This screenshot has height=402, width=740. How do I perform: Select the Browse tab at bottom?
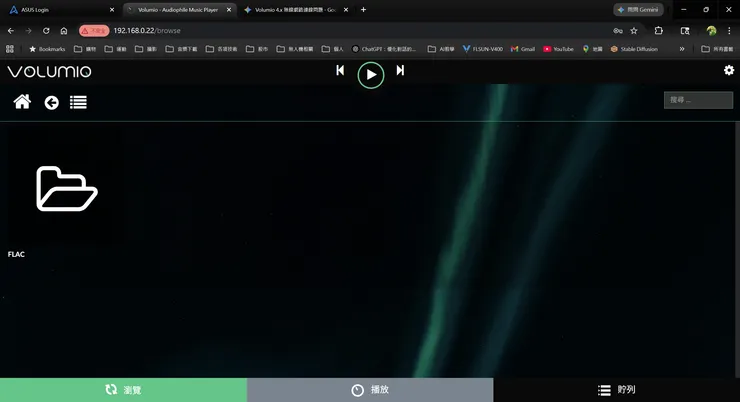click(x=123, y=390)
